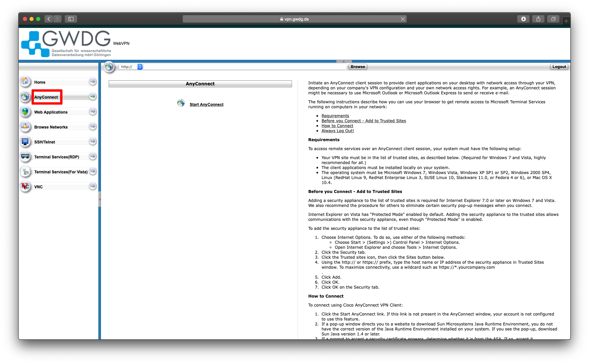This screenshot has height=364, width=589.
Task: Open Browse Networks menu item
Action: [x=51, y=127]
